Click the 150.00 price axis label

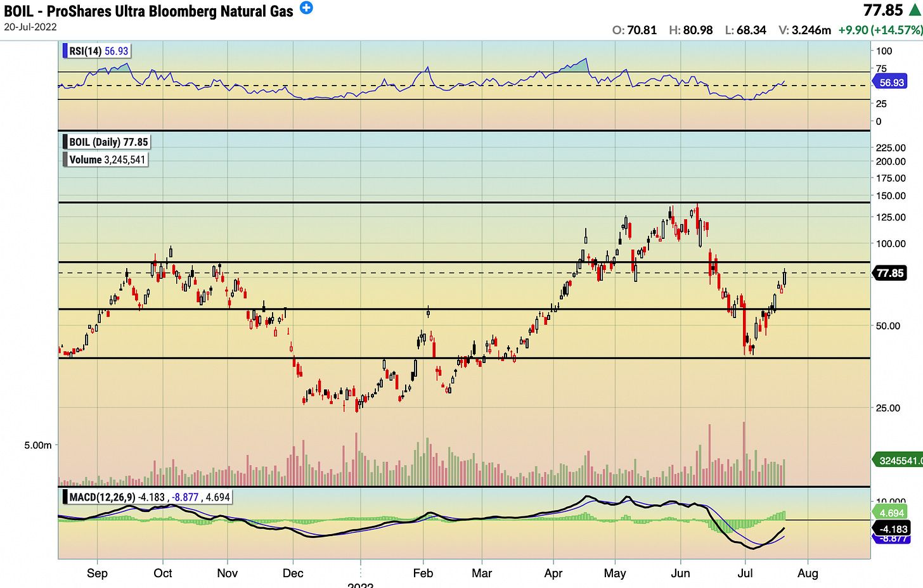pos(891,196)
